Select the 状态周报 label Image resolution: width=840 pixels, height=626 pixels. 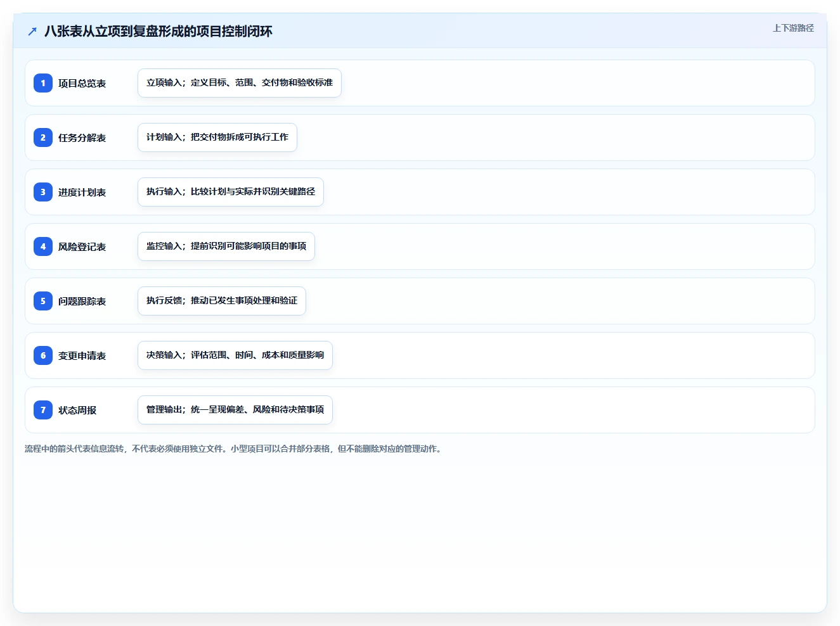tap(77, 410)
